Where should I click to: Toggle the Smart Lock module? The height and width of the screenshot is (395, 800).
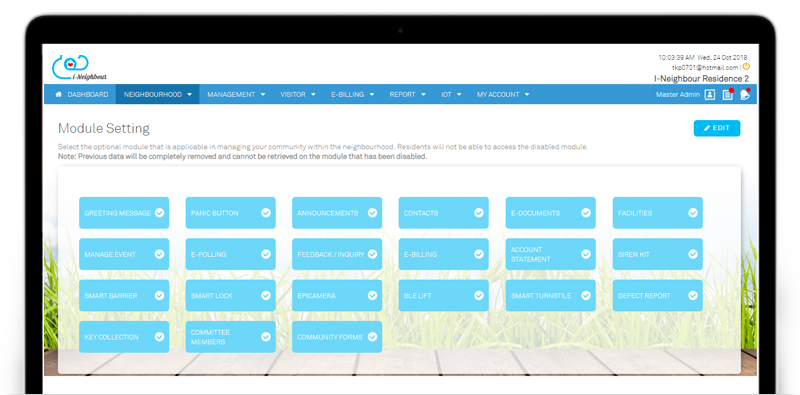(231, 295)
